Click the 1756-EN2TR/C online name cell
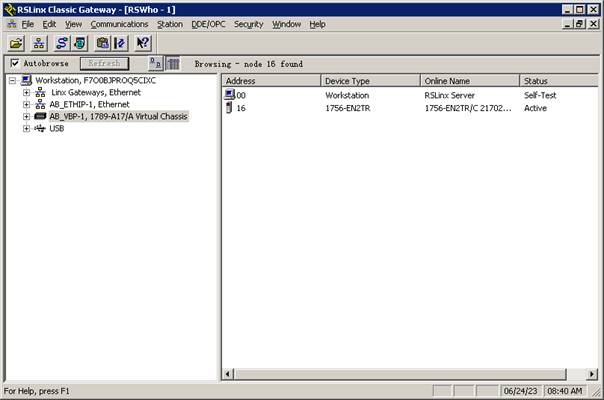Image resolution: width=604 pixels, height=400 pixels. coord(468,108)
